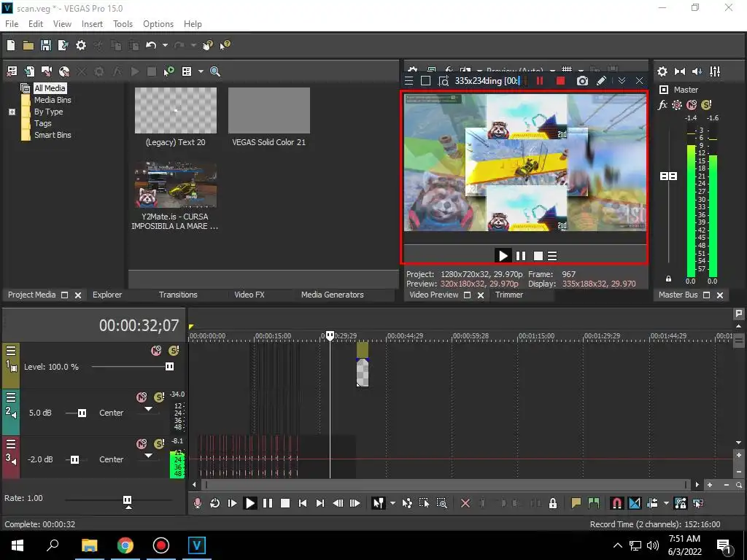Insert a marker on the timeline
The image size is (747, 560).
point(576,503)
